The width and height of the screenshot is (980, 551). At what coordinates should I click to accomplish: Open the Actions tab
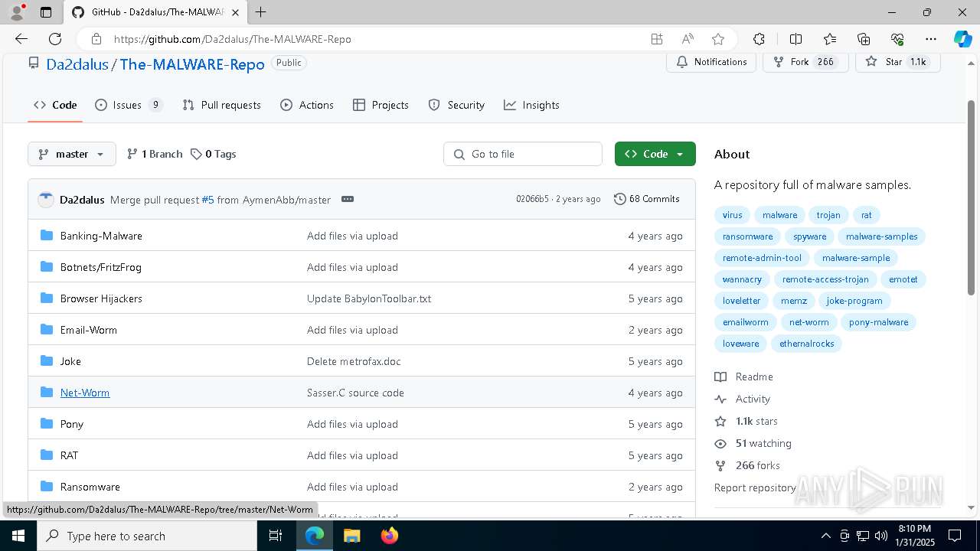point(307,105)
